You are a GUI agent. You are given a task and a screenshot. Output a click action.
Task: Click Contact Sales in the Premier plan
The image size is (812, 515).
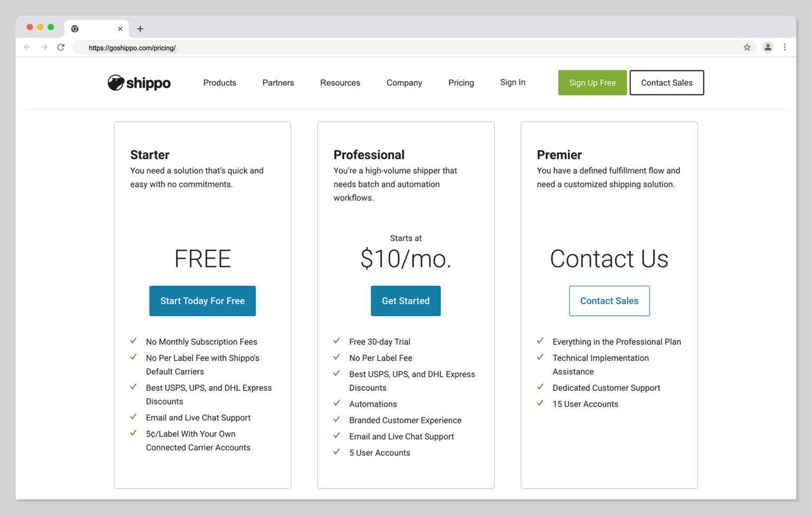(609, 301)
